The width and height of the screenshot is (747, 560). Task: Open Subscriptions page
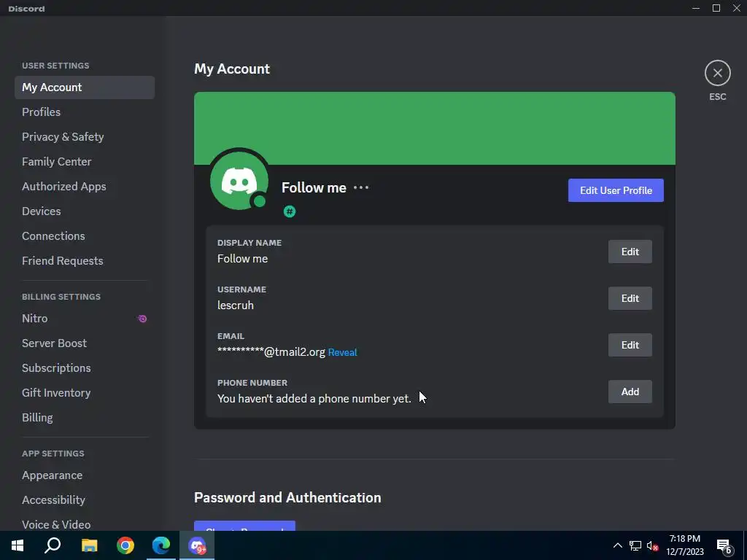85,367
